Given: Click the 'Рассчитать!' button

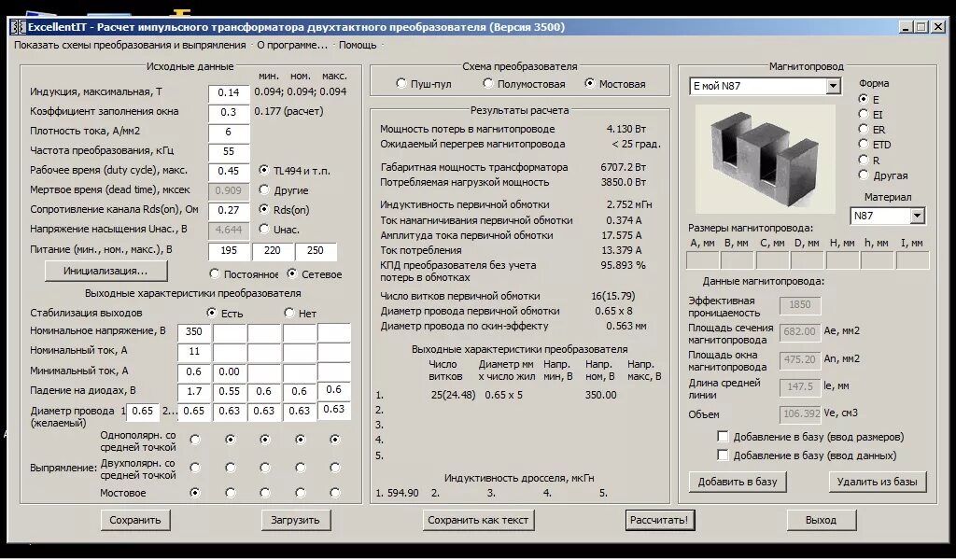Looking at the screenshot, I should (659, 520).
